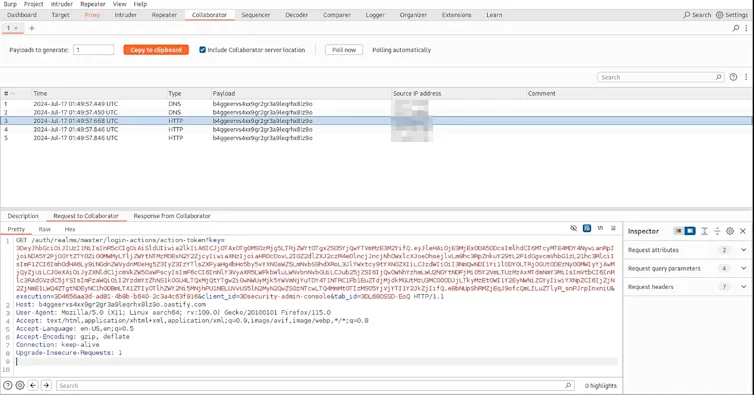The width and height of the screenshot is (754, 395).
Task: Open interactions table help icon
Action: click(733, 77)
